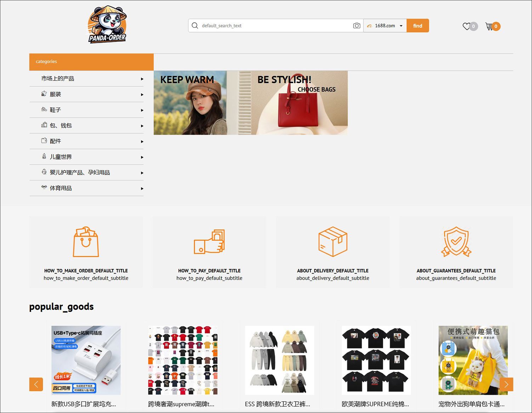Image resolution: width=532 pixels, height=413 pixels.
Task: Open the 跨境奢潮supreme潮牌 product title
Action: [181, 404]
